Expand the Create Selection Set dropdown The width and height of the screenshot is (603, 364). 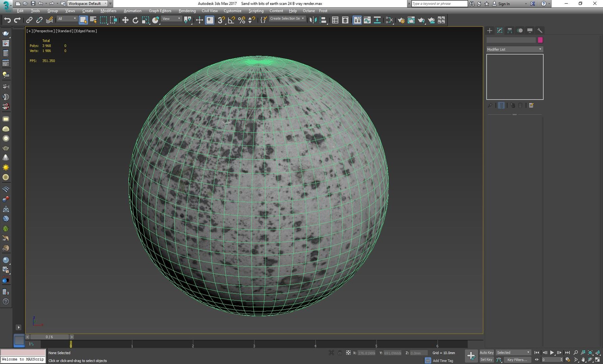tap(287, 19)
